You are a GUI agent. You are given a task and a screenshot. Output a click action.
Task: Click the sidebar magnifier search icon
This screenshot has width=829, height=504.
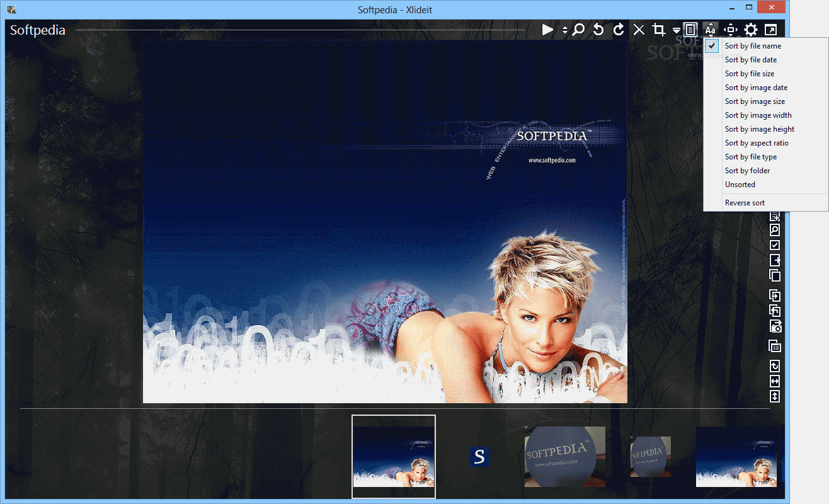[775, 231]
